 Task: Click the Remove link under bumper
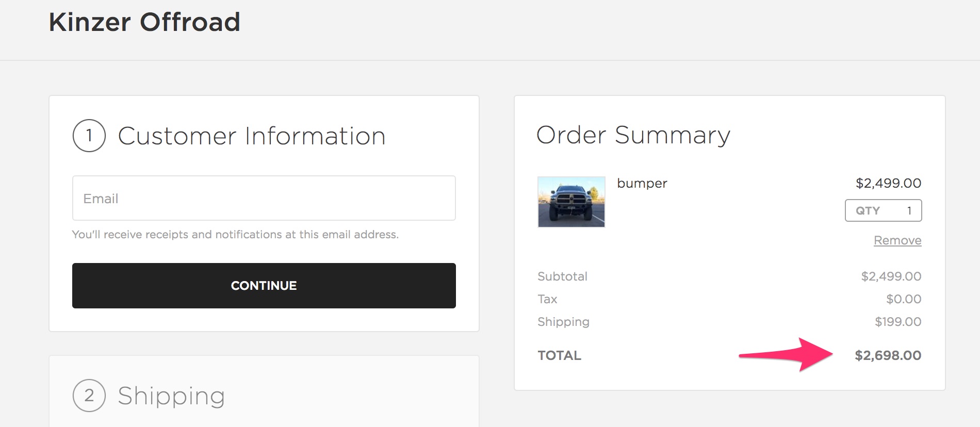pos(897,240)
